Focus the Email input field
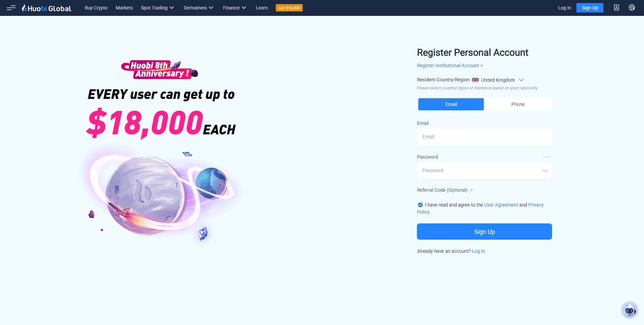 485,137
